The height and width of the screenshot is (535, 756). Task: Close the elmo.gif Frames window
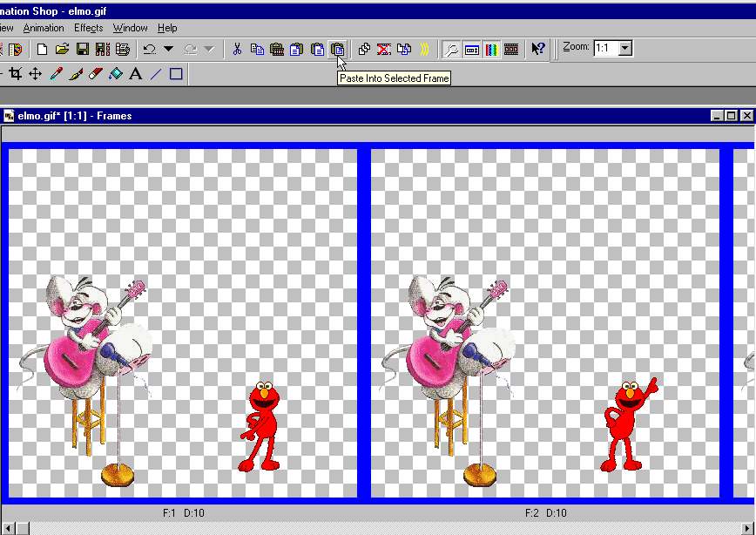coord(746,116)
